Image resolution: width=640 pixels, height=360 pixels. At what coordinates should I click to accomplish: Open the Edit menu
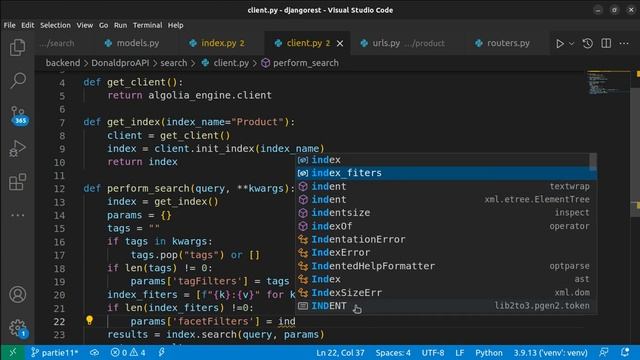click(27, 25)
